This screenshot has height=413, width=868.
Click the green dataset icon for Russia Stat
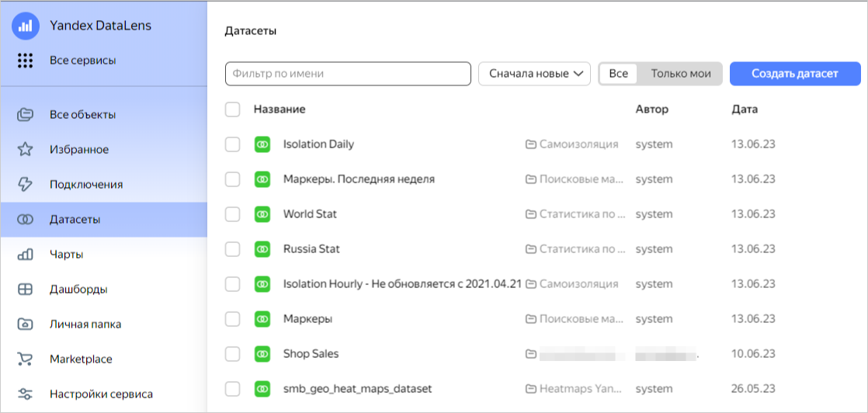pos(262,249)
